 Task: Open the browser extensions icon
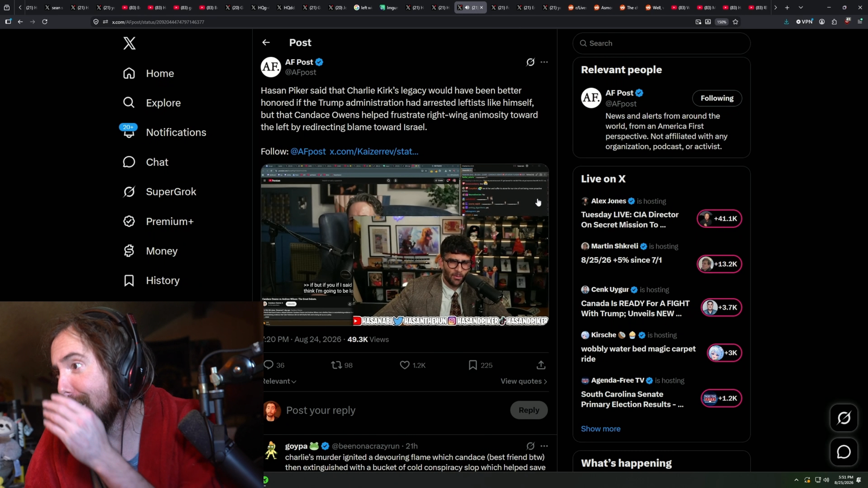(834, 22)
